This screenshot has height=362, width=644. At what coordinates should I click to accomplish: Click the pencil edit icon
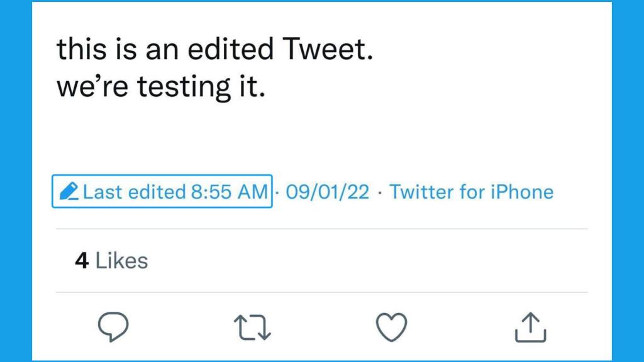(x=69, y=192)
